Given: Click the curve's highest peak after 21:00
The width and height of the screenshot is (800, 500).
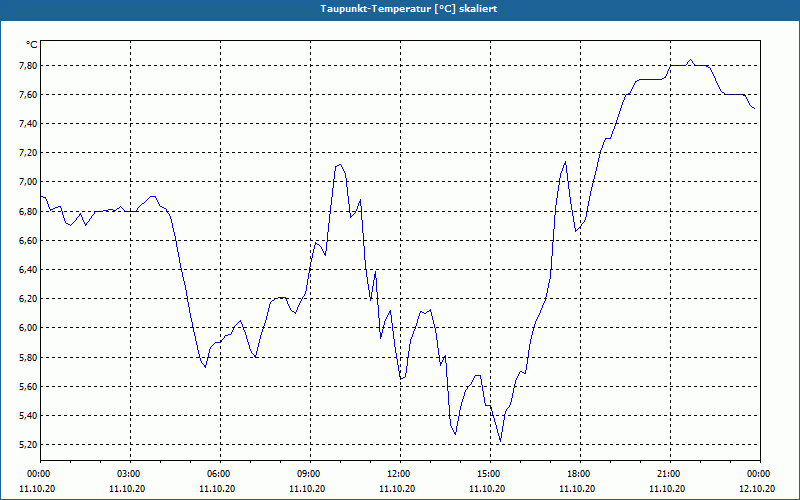Looking at the screenshot, I should (690, 60).
